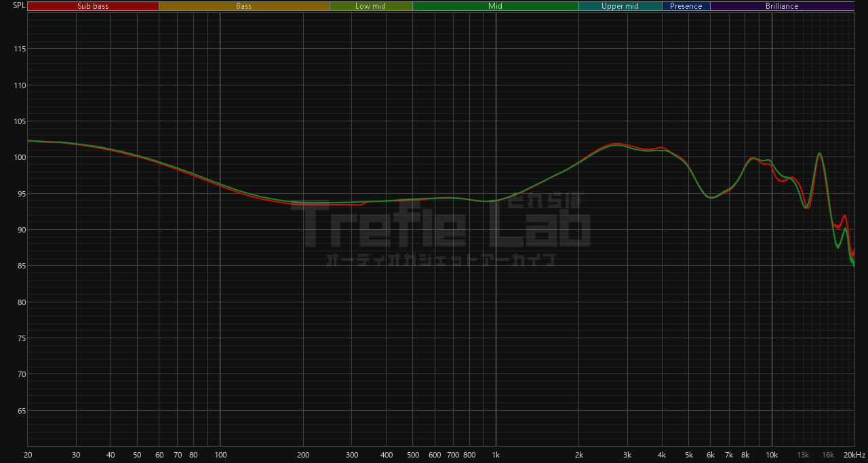Click the 1k frequency axis label

click(x=496, y=455)
